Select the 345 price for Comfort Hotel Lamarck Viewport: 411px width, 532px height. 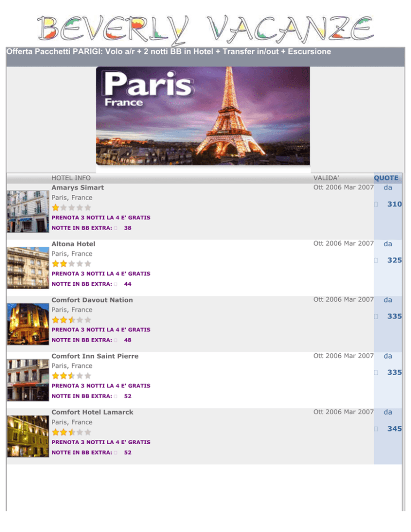(394, 429)
